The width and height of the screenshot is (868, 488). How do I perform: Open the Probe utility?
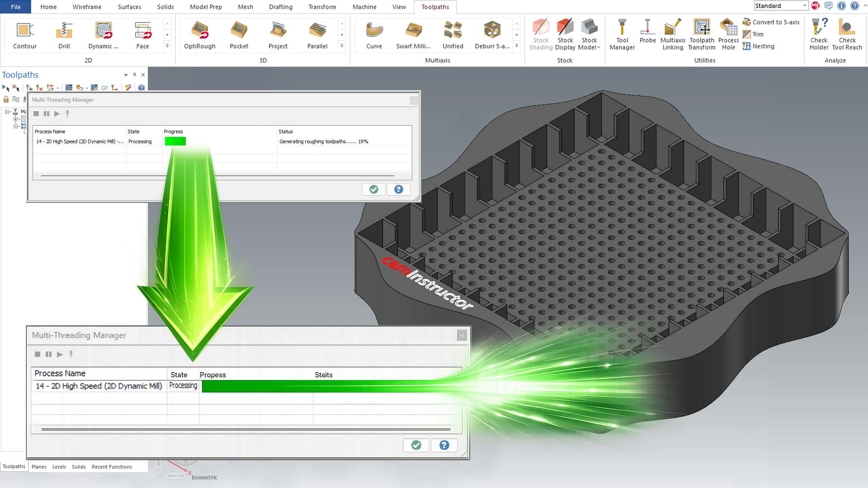(647, 32)
